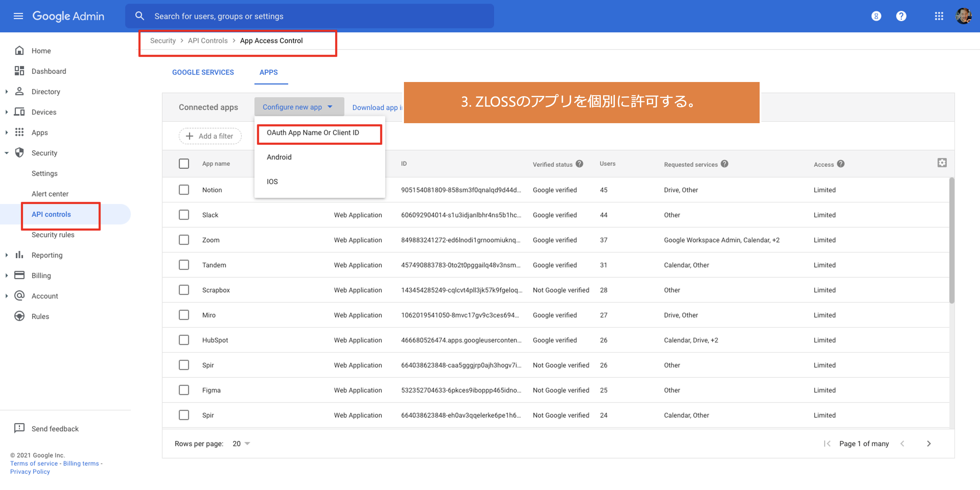980x490 pixels.
Task: Open the help question mark icon
Action: [901, 16]
